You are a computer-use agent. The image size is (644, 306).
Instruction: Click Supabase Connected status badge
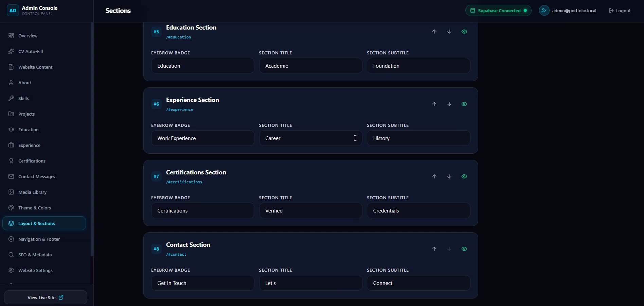click(498, 11)
